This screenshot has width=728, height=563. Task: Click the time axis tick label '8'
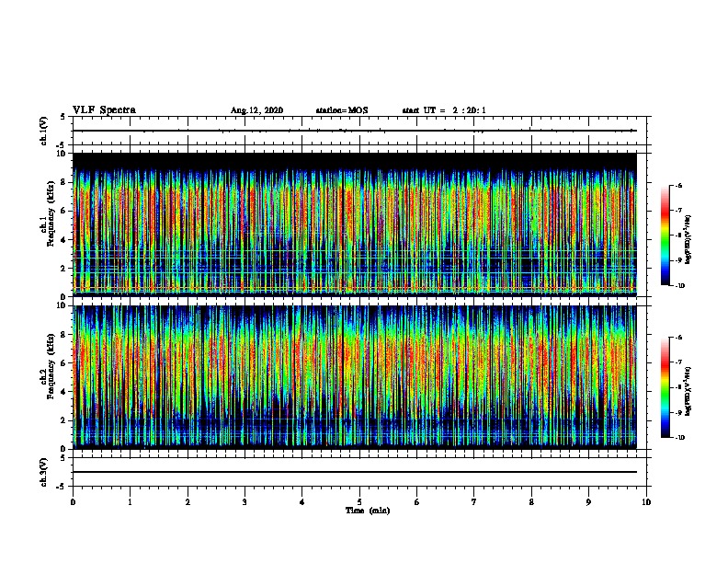click(x=531, y=502)
